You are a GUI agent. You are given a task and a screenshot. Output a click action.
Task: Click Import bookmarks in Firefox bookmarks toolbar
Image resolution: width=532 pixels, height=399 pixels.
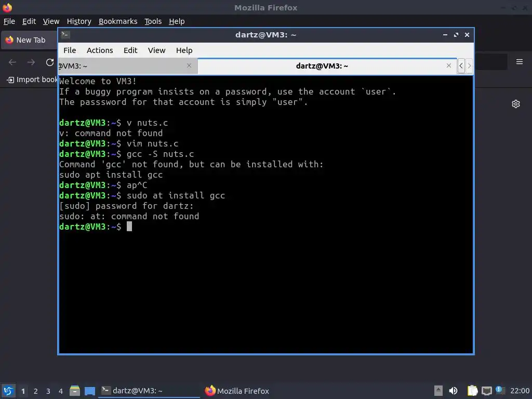(x=32, y=79)
